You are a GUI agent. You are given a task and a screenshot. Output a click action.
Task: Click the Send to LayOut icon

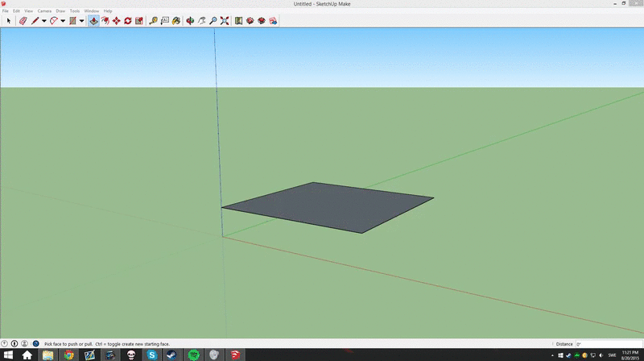[273, 21]
